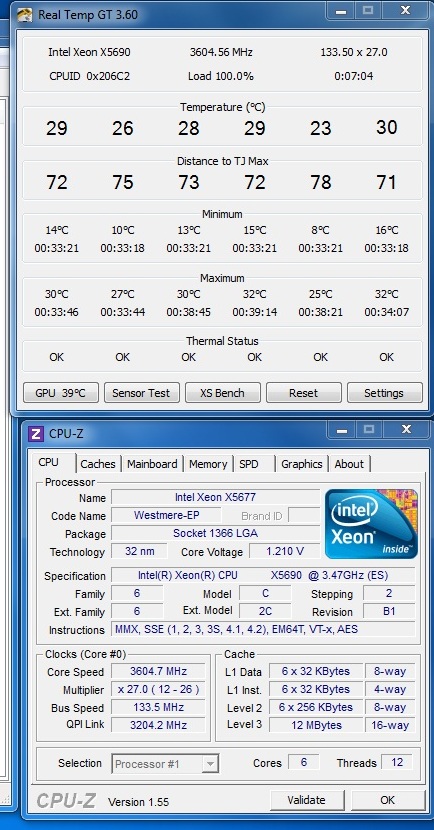Click the Cores count value 6
The image size is (434, 830).
point(304,762)
